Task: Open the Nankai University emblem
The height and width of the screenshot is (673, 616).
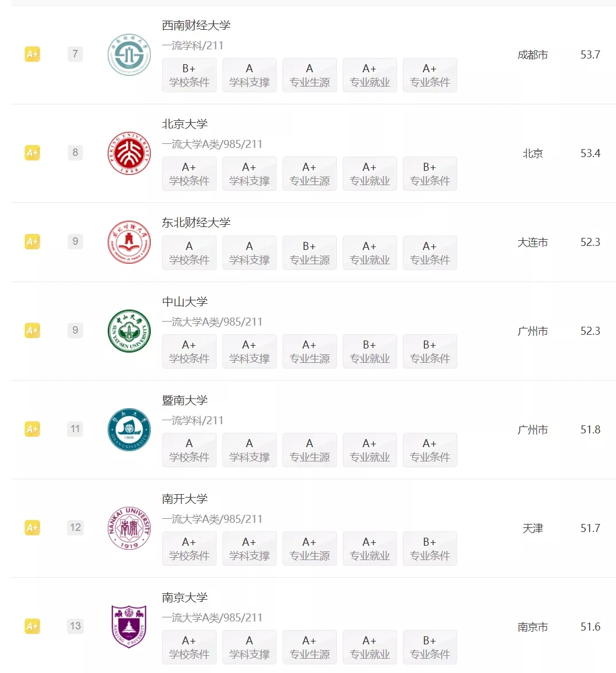Action: (x=129, y=529)
